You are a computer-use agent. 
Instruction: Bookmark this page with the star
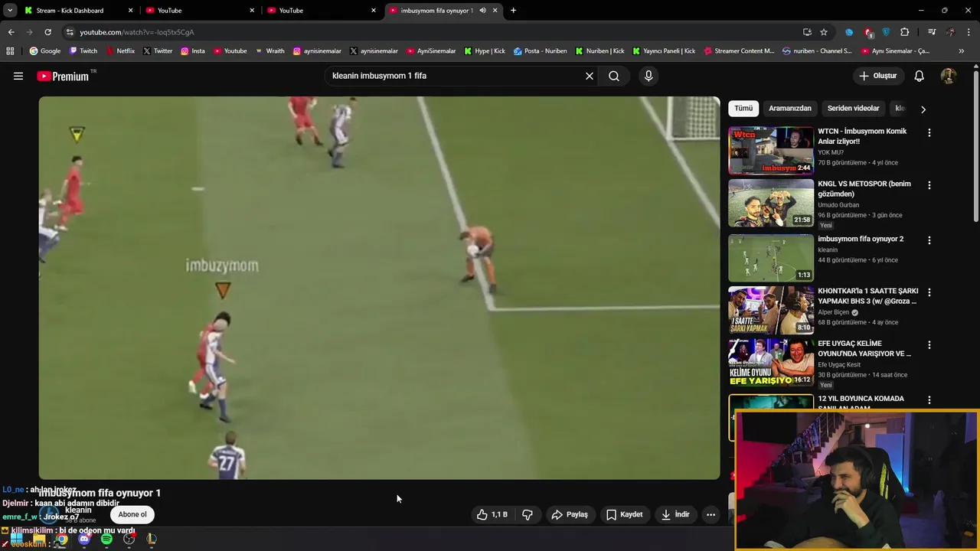[x=824, y=32]
